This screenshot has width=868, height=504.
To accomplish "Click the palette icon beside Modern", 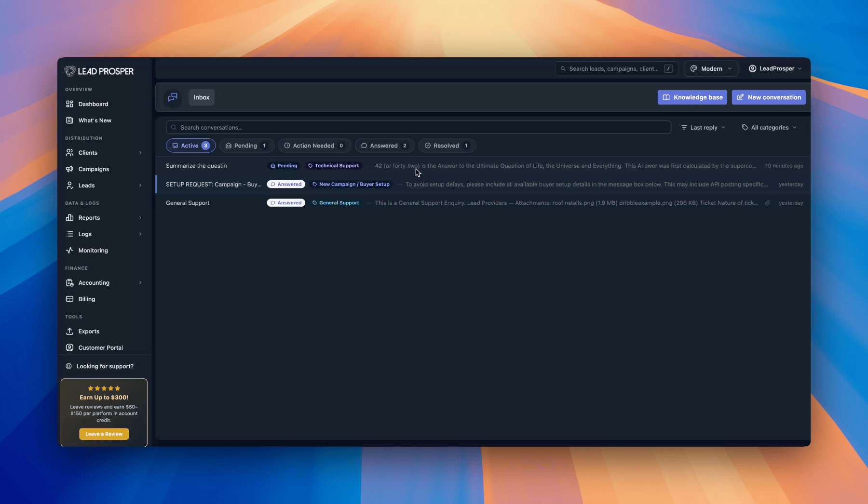I will (x=694, y=69).
